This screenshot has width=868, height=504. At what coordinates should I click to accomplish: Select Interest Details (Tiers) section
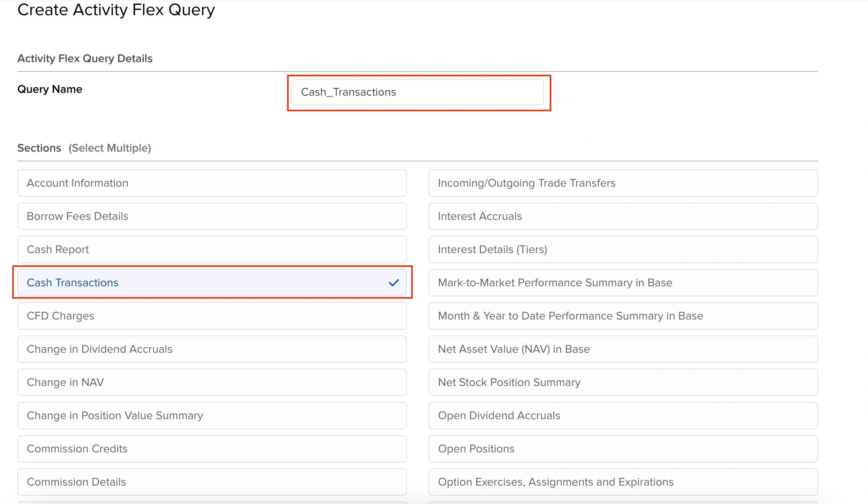coord(623,249)
